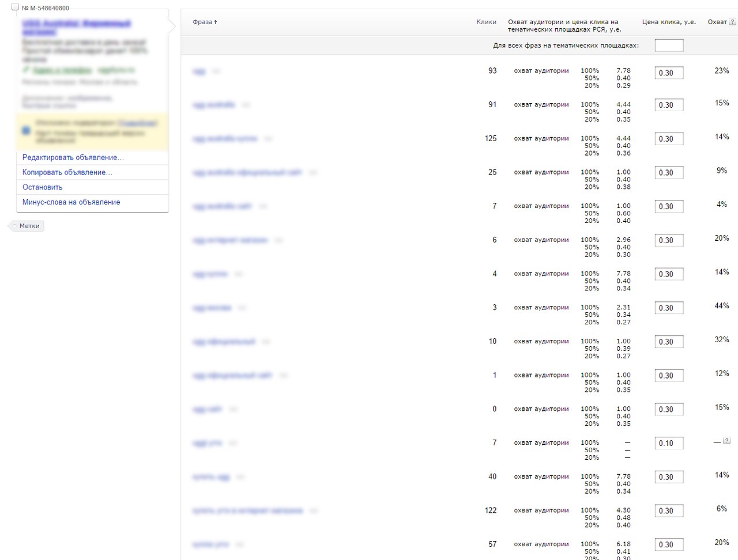Viewport: 738px width, 560px height.
Task: Focus the empty price field for all phrases
Action: [x=669, y=46]
